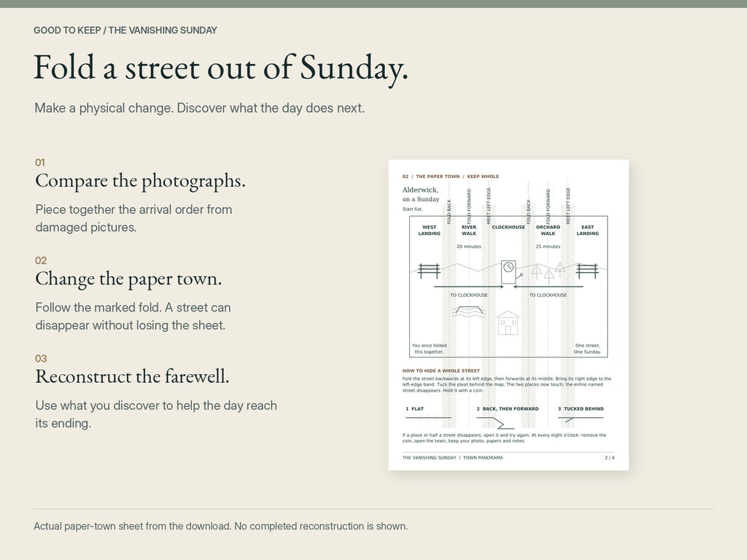Click the headline 'Fold a street out of Sunday.'
This screenshot has width=747, height=560.
(x=221, y=68)
